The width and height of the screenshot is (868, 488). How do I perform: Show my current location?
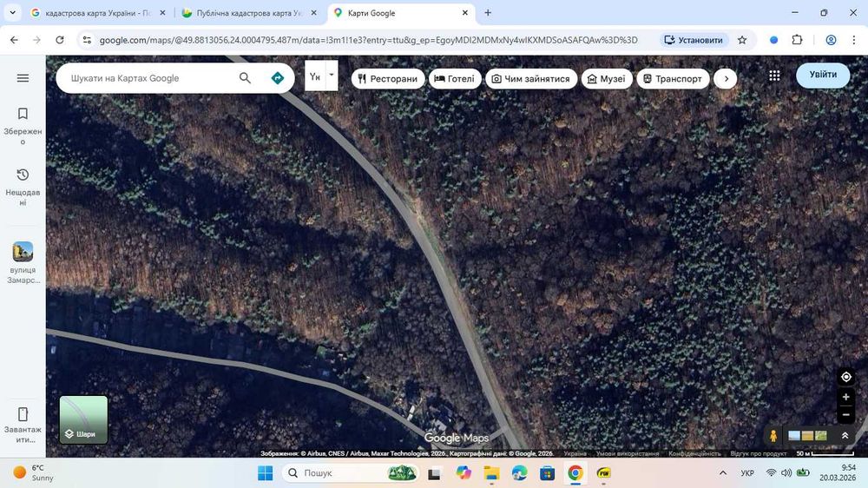coord(845,377)
